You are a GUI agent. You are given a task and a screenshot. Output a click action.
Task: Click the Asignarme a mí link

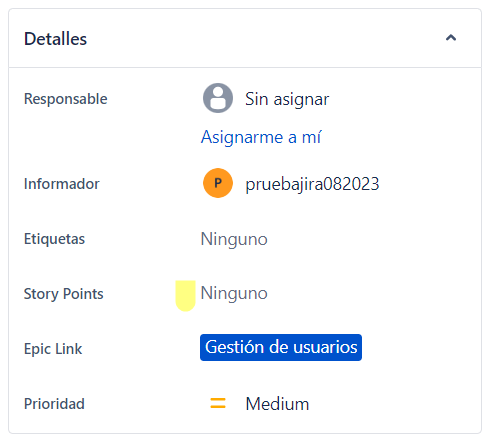click(261, 137)
